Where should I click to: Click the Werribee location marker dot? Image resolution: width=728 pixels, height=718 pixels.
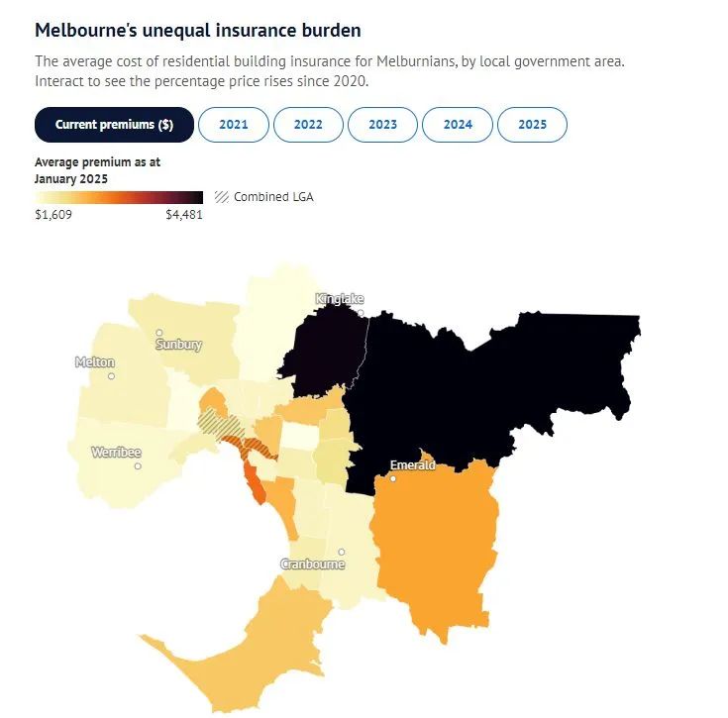(x=138, y=465)
